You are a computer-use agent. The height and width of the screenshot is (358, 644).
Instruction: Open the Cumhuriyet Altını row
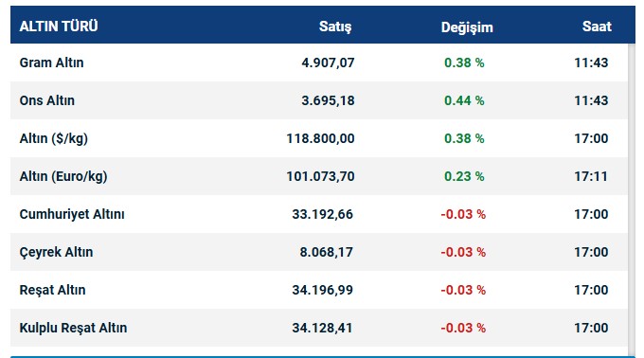pyautogui.click(x=319, y=214)
